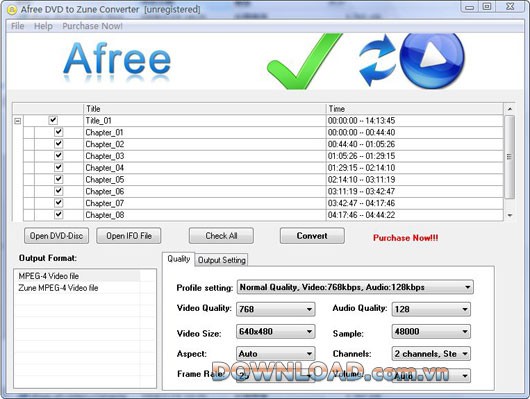530x399 pixels.
Task: Toggle the Chapter_03 checkbox
Action: click(58, 156)
